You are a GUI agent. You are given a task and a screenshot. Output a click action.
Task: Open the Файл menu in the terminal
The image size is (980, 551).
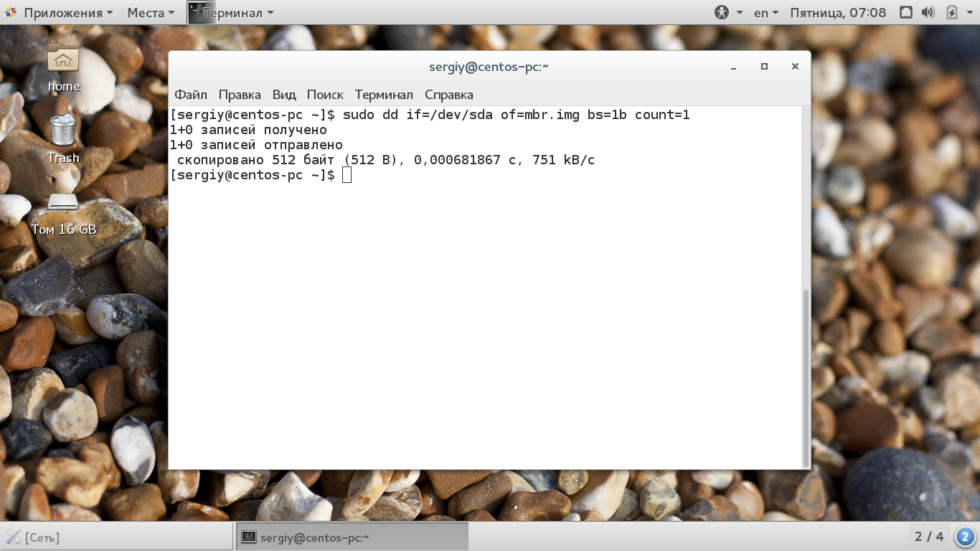[x=190, y=94]
